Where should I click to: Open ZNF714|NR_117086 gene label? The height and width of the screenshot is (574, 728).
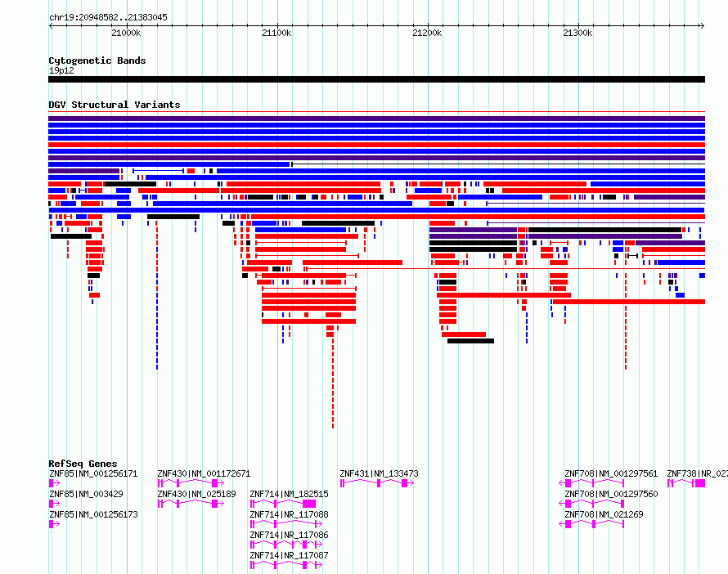(289, 535)
